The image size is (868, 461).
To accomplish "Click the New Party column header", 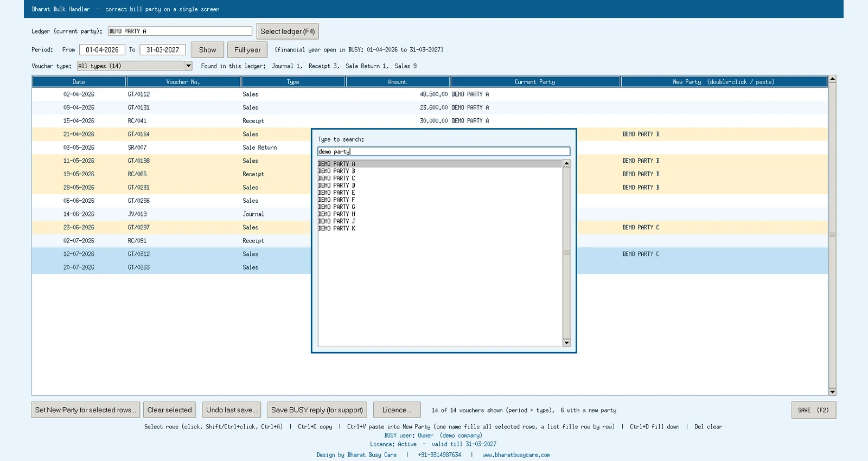I will pyautogui.click(x=724, y=82).
